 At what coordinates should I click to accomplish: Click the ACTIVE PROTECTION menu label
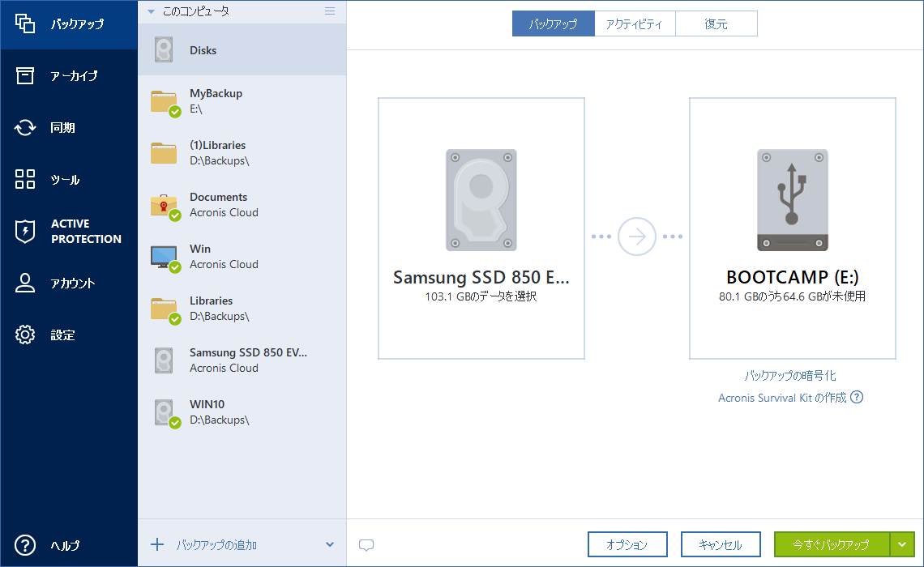86,232
